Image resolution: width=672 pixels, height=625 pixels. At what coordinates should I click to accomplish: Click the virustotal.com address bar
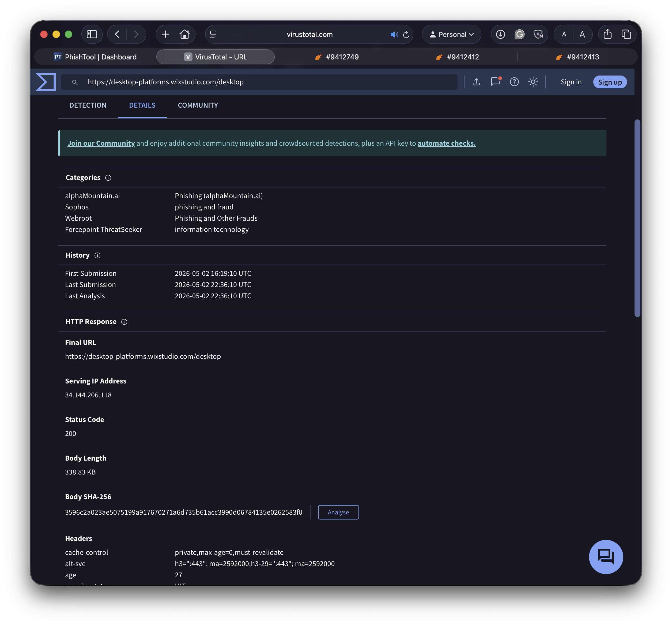click(x=309, y=34)
